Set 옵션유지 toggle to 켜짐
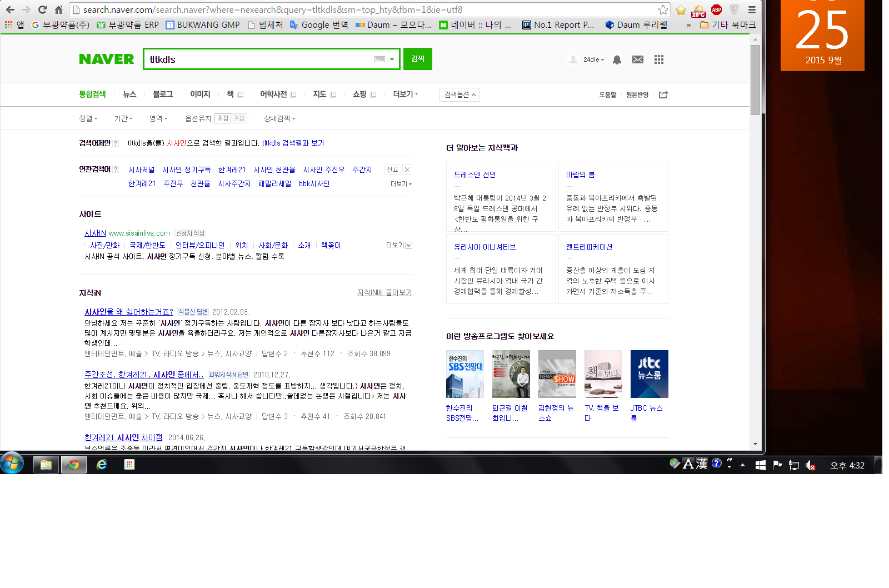 [x=239, y=118]
